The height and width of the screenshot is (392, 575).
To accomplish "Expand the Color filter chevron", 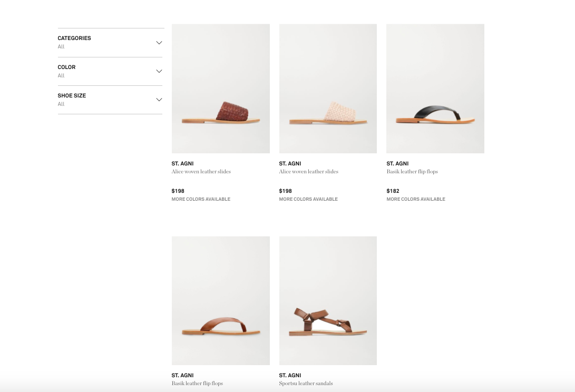I will pyautogui.click(x=159, y=71).
